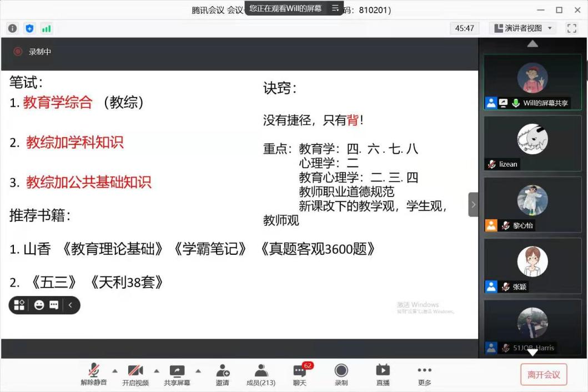Select lizean's participant video thumbnail
The width and height of the screenshot is (588, 392).
pyautogui.click(x=532, y=143)
